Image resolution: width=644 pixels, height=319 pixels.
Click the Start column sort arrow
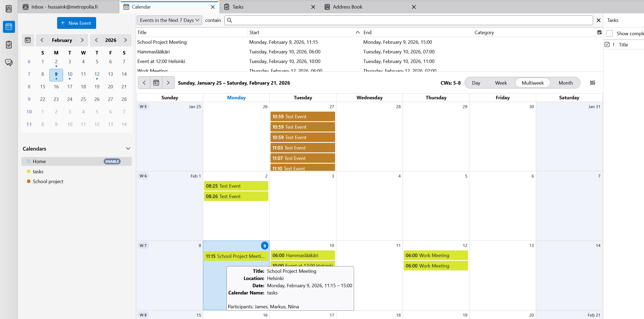357,32
